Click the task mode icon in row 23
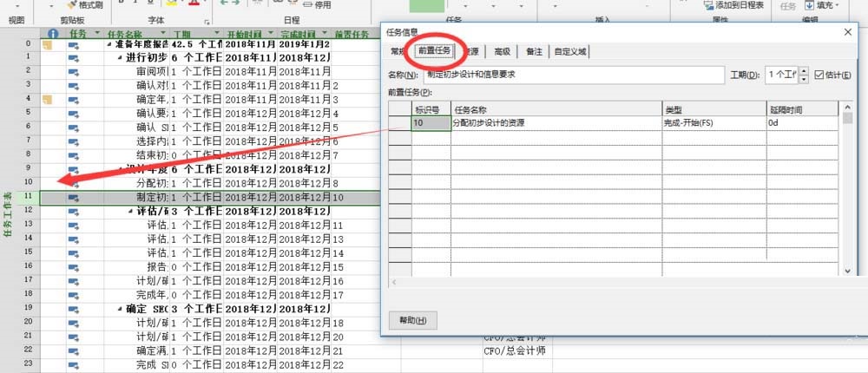 74,364
